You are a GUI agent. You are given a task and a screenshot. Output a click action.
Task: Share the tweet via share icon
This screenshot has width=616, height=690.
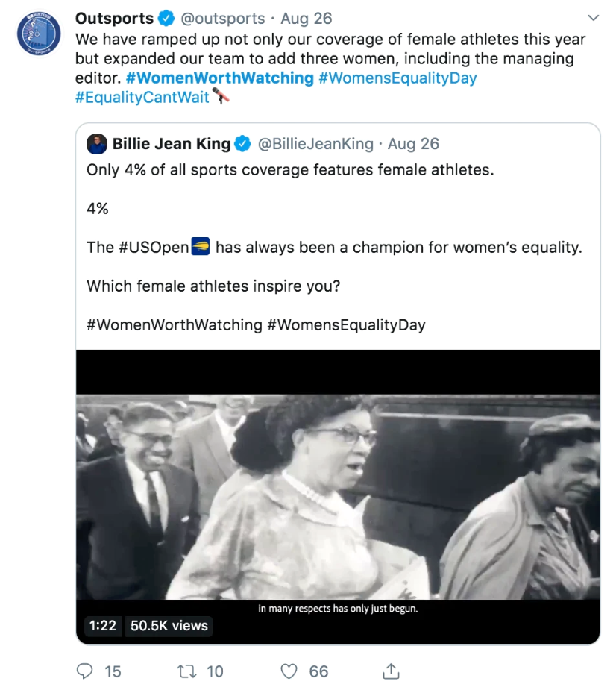tap(390, 671)
